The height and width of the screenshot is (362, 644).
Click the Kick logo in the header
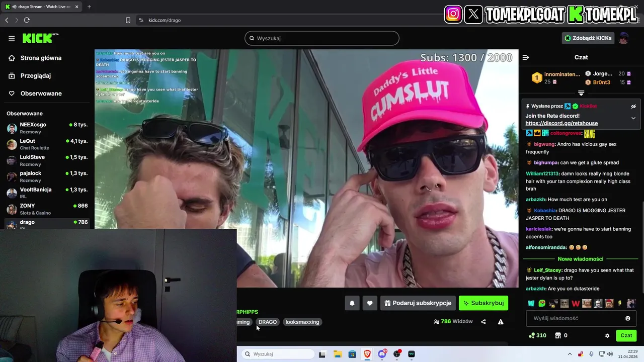(x=40, y=38)
